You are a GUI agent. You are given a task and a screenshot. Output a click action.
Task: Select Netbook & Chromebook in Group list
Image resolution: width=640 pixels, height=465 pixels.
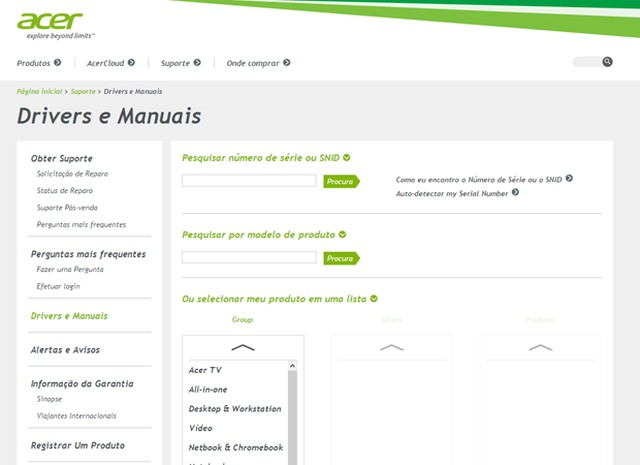[236, 447]
